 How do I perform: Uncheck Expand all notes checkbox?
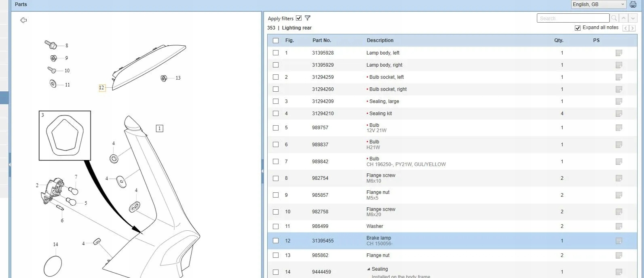point(578,28)
